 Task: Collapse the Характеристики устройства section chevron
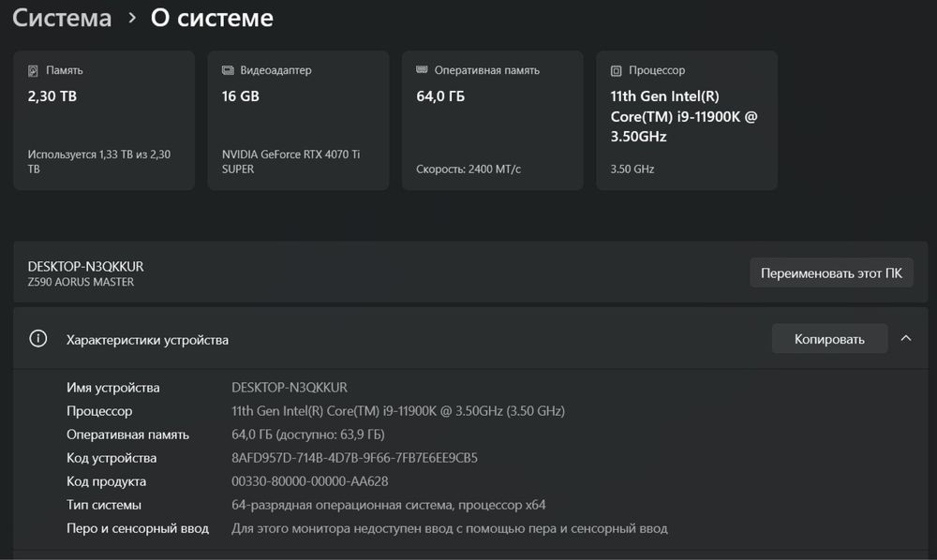tap(906, 339)
